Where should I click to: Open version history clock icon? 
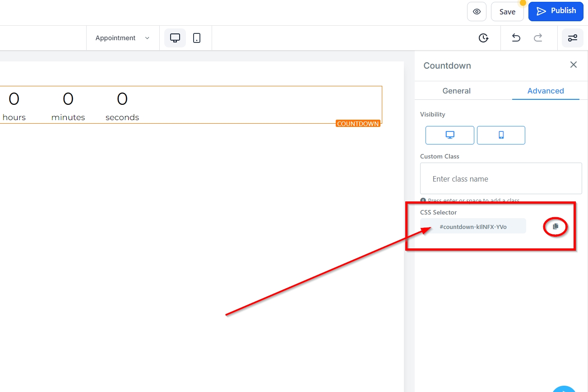(x=483, y=38)
